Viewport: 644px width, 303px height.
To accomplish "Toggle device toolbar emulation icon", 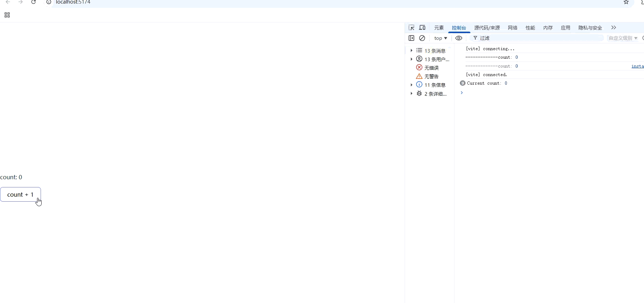I will pyautogui.click(x=422, y=28).
